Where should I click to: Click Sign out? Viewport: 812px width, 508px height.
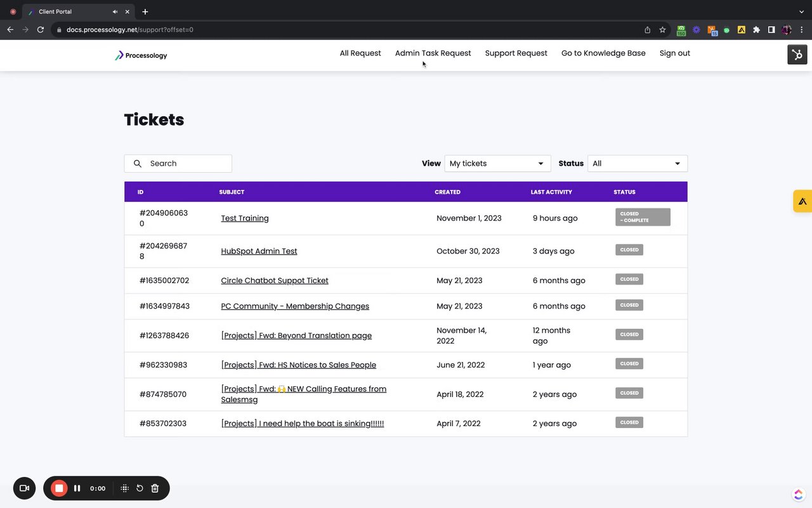(x=674, y=53)
